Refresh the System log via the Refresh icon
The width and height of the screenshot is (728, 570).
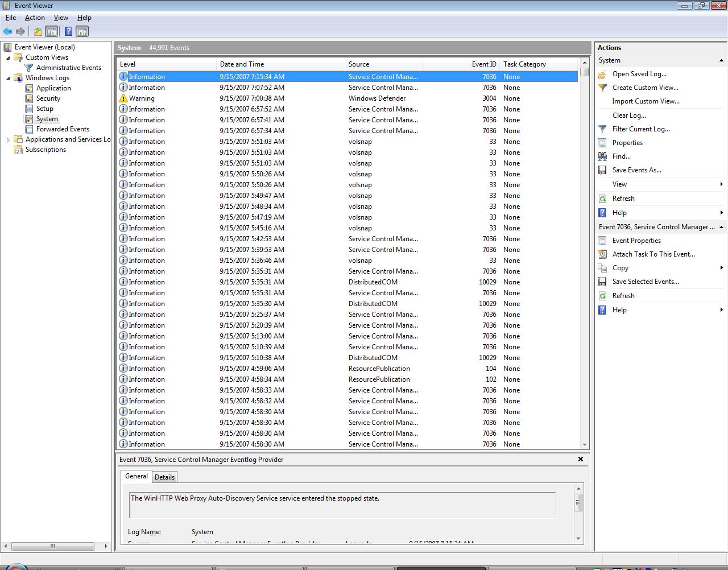pyautogui.click(x=602, y=198)
